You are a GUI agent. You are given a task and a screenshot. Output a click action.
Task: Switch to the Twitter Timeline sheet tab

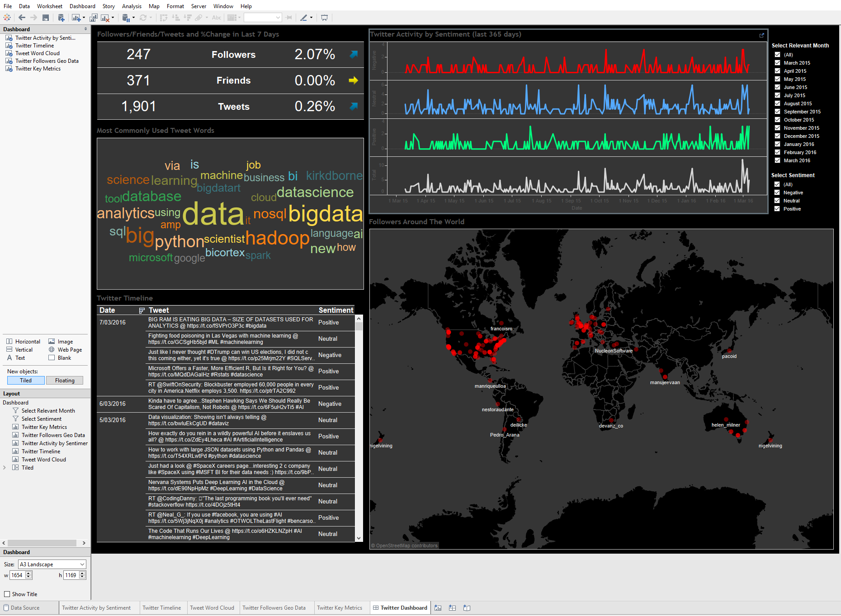pos(162,608)
